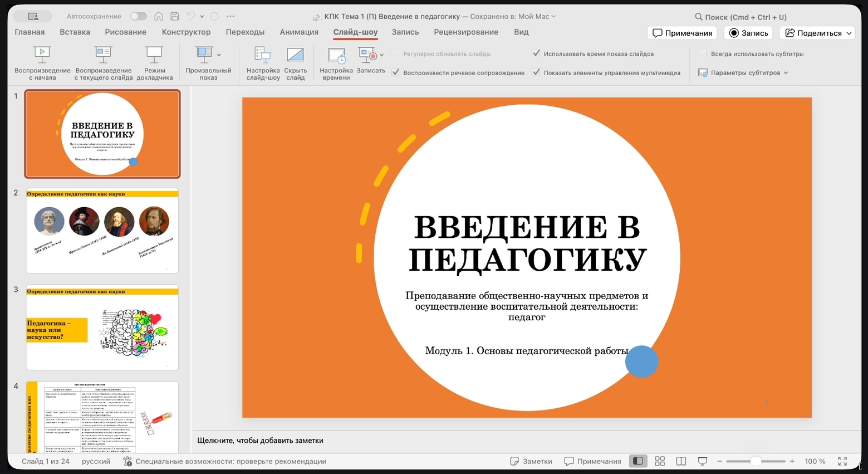868x474 pixels.
Task: Open the Главная tab
Action: (30, 32)
